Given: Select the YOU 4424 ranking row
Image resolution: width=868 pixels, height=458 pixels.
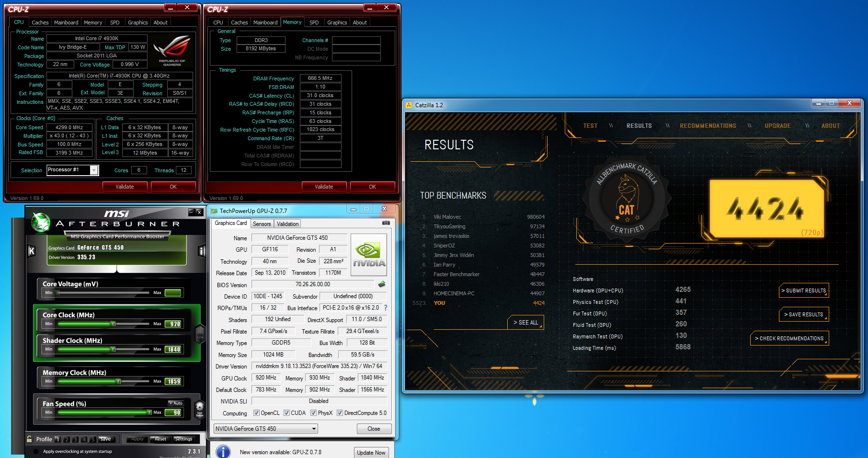Looking at the screenshot, I should coord(479,303).
